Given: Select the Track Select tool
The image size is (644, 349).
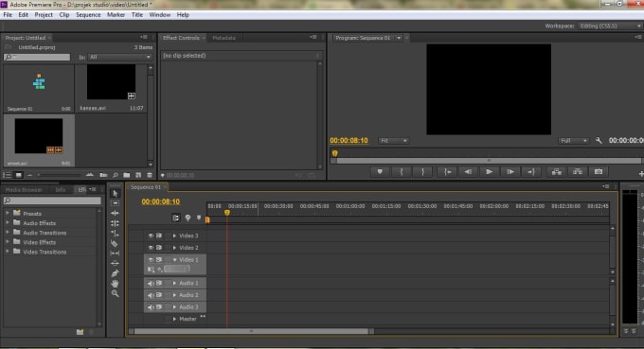Looking at the screenshot, I should (x=115, y=203).
